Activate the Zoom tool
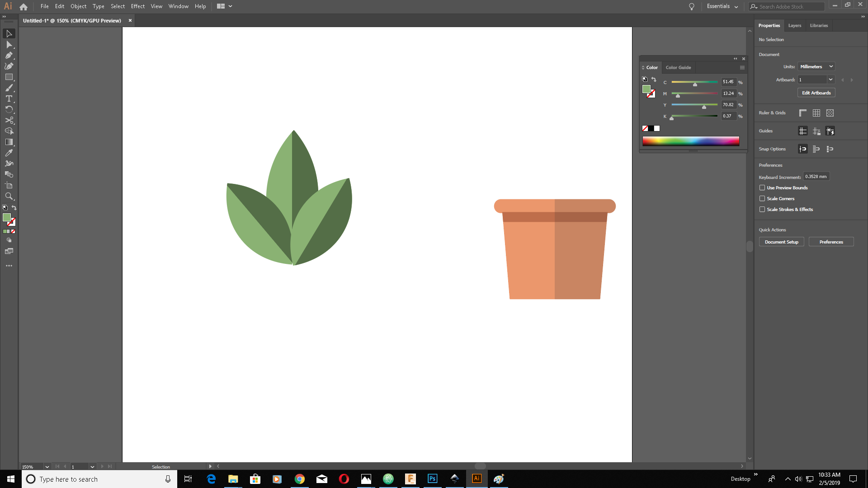 point(9,197)
